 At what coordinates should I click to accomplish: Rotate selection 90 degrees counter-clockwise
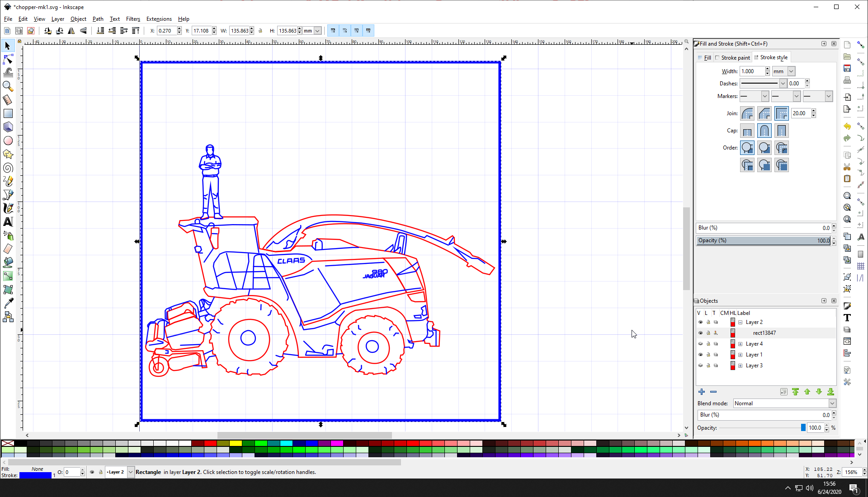point(48,31)
